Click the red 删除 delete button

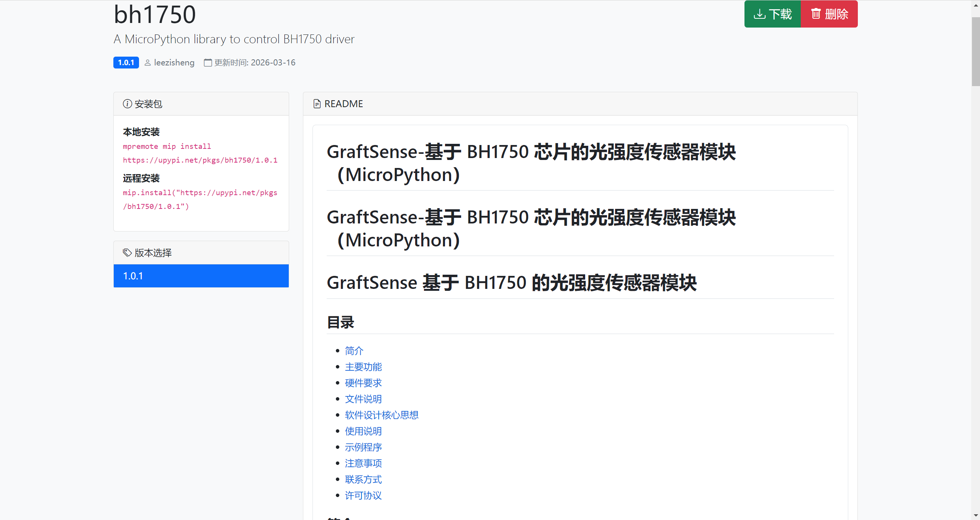click(x=829, y=14)
